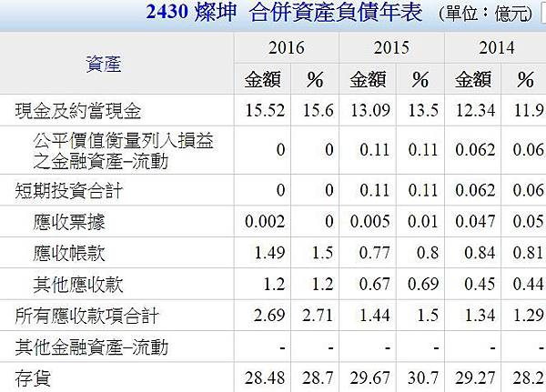Click 2016 存貨 percentage 28.7
Viewport: 546px width, 392px height.
coord(318,378)
